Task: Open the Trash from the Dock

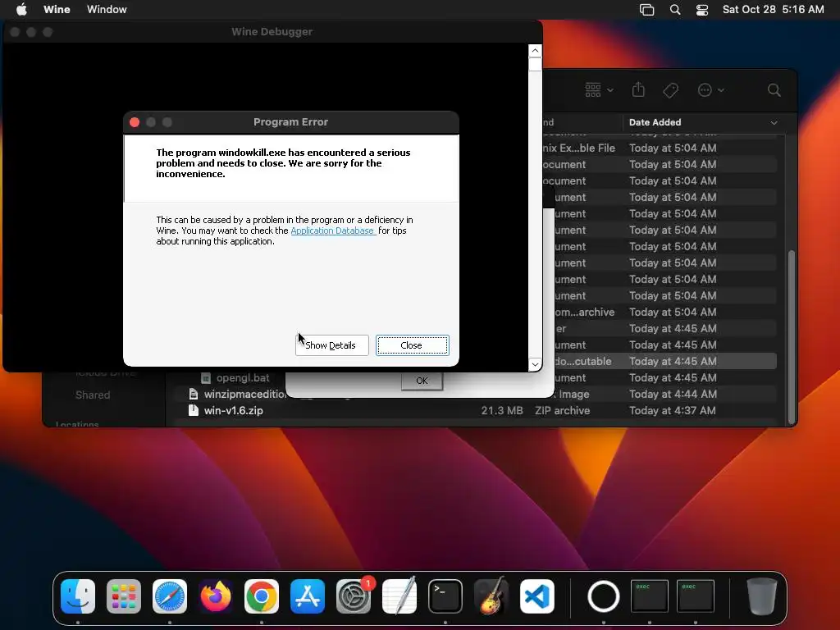Action: pos(762,596)
